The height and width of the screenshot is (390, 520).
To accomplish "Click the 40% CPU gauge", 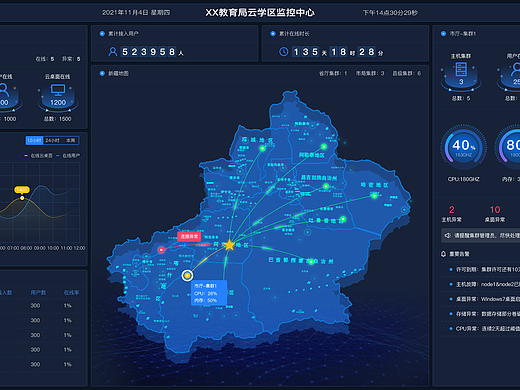I will click(463, 147).
